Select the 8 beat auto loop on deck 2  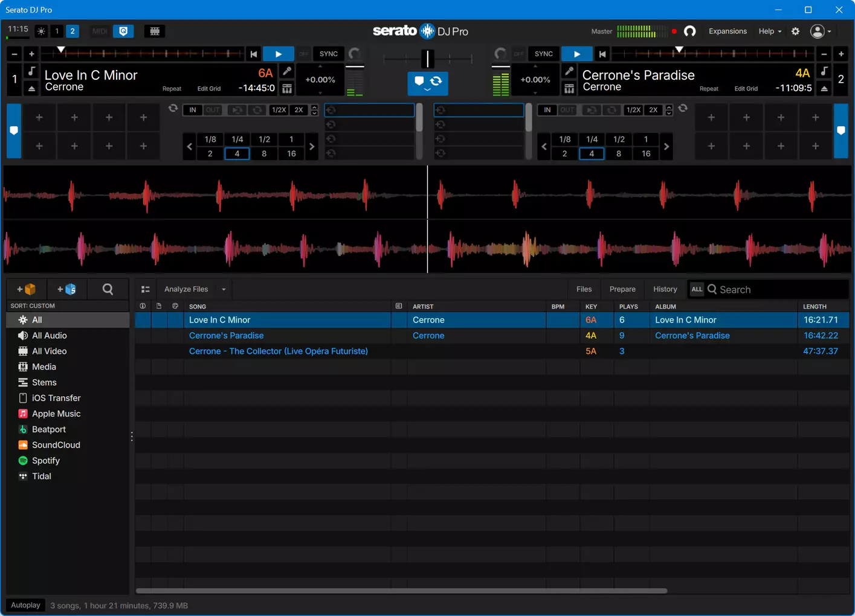(x=619, y=153)
